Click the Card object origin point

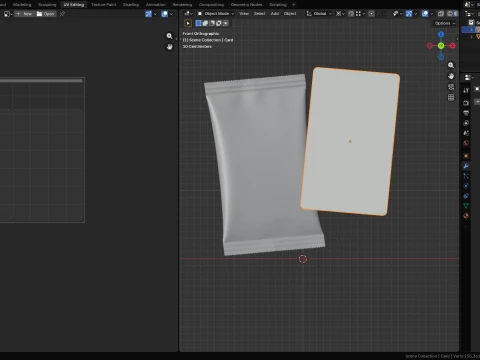(350, 141)
